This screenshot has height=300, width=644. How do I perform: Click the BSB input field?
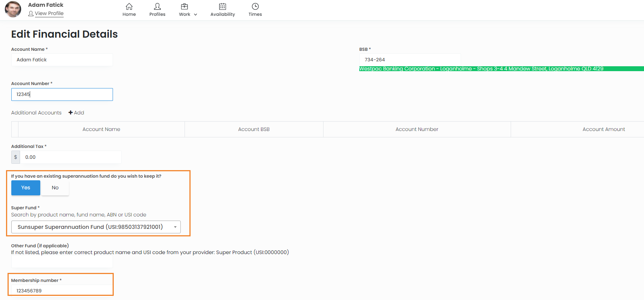coord(410,60)
